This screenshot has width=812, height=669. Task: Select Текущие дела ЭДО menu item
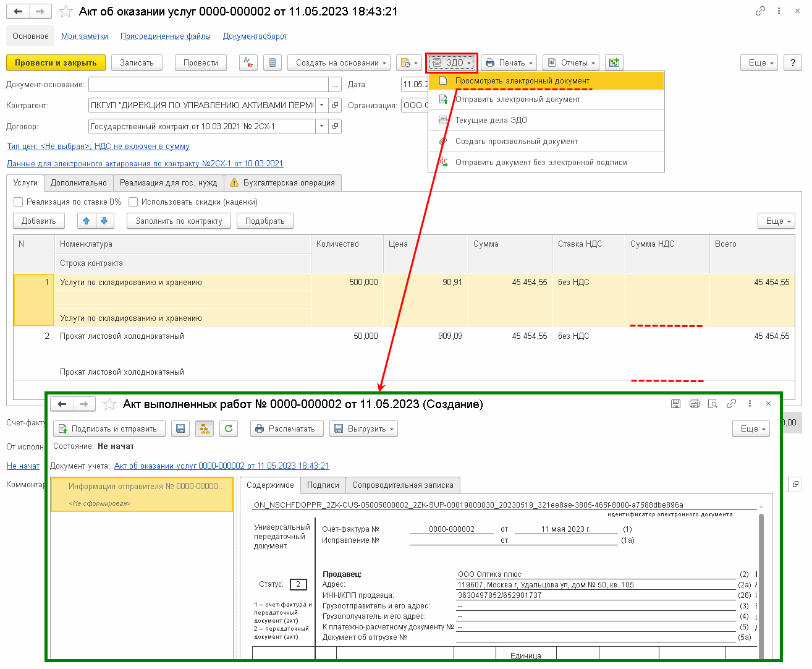(x=546, y=120)
